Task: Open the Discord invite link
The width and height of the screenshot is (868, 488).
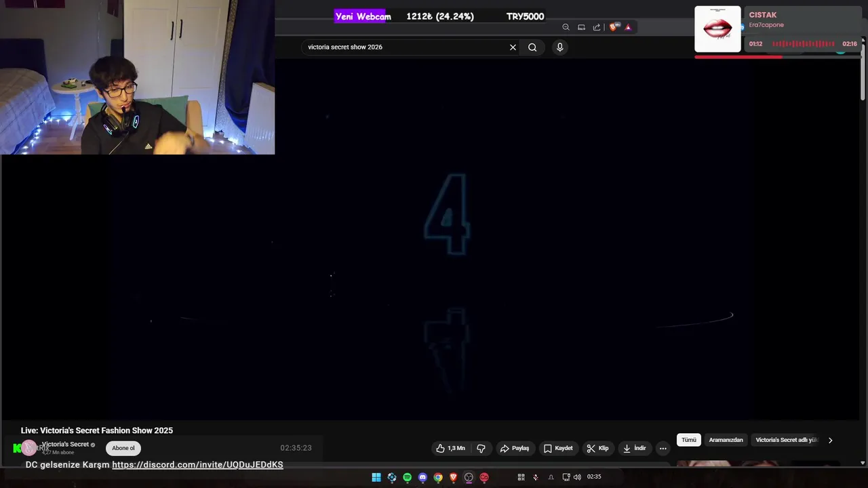Action: click(197, 465)
